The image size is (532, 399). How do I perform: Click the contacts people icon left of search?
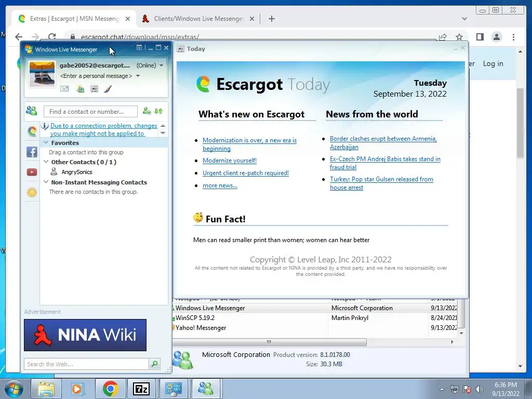point(32,111)
